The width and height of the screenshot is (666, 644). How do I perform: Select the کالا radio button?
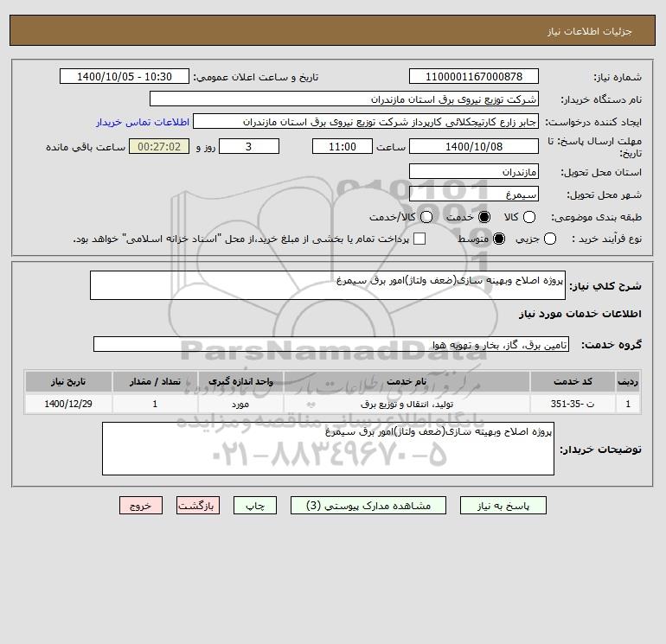(529, 217)
